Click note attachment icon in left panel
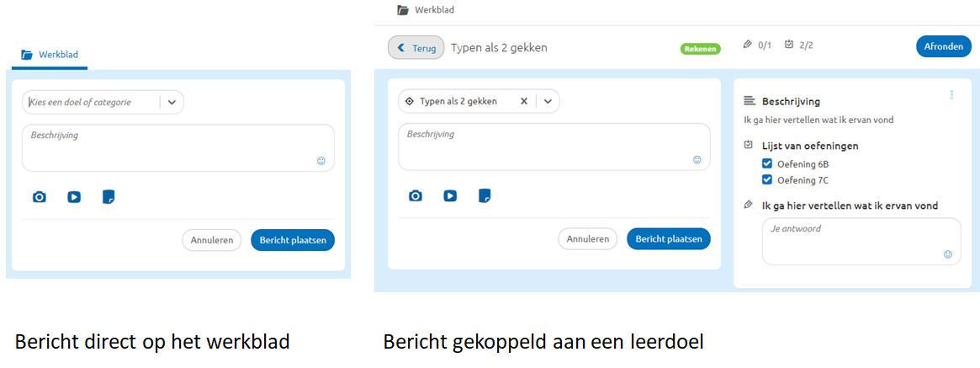Image resolution: width=980 pixels, height=368 pixels. click(x=109, y=197)
